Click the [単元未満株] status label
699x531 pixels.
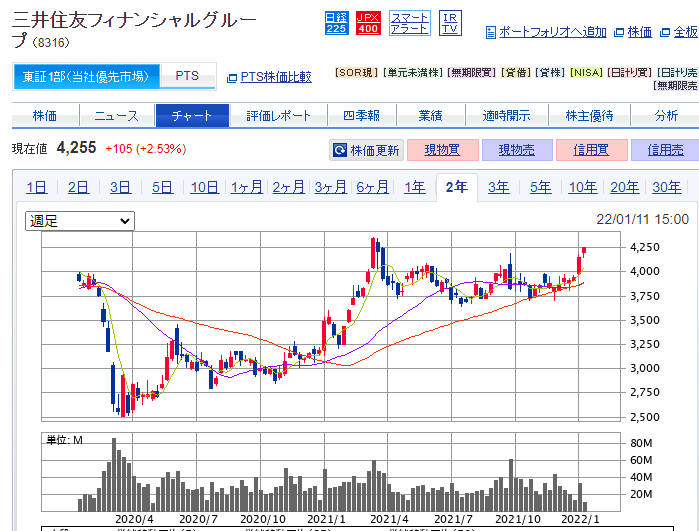(413, 73)
